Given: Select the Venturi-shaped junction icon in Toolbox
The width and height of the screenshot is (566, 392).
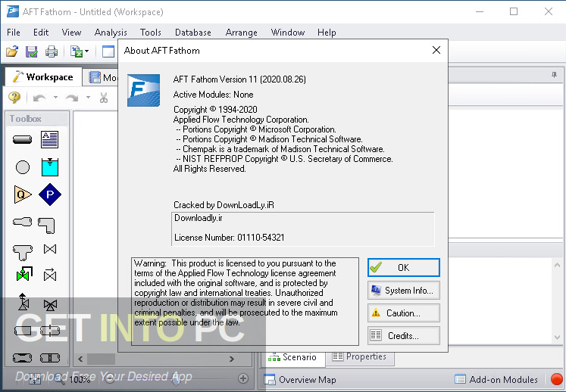Looking at the screenshot, I should (x=23, y=358).
